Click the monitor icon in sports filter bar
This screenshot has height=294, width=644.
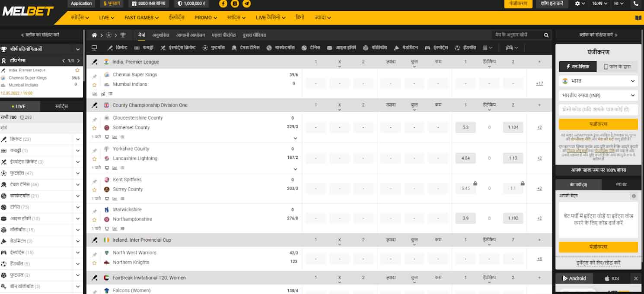pos(94,48)
